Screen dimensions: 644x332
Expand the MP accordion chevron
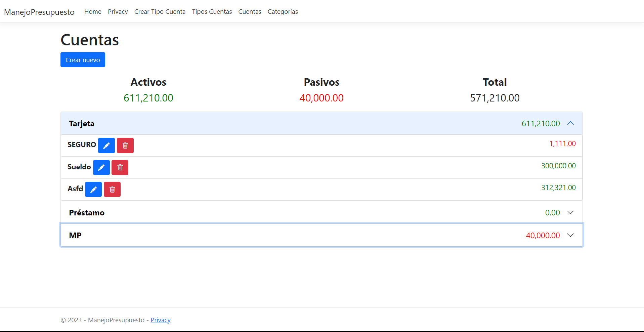(570, 235)
